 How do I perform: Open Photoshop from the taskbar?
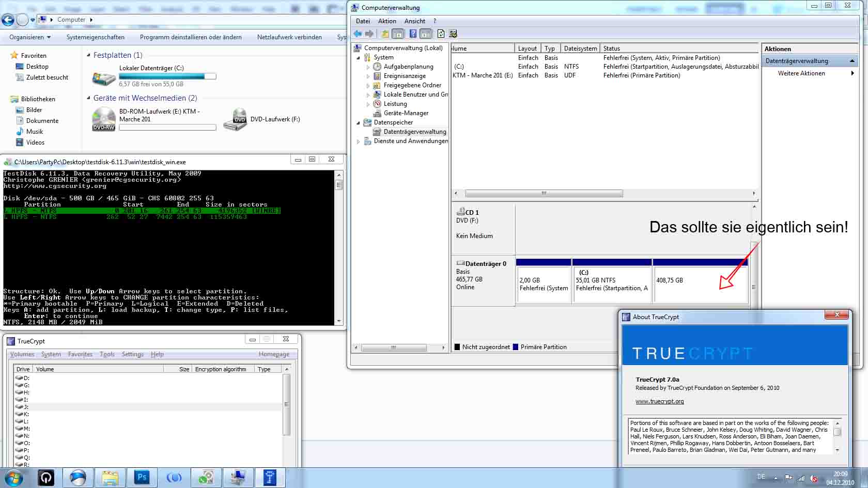(142, 478)
